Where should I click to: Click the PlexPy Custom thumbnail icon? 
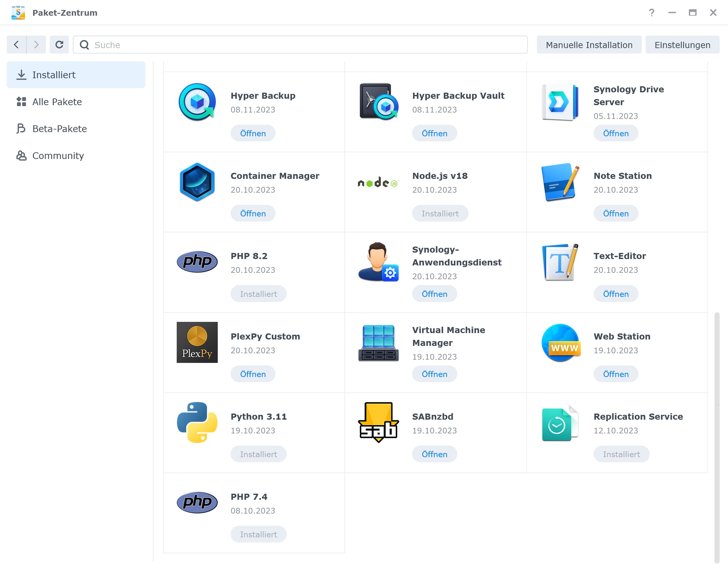pyautogui.click(x=197, y=342)
